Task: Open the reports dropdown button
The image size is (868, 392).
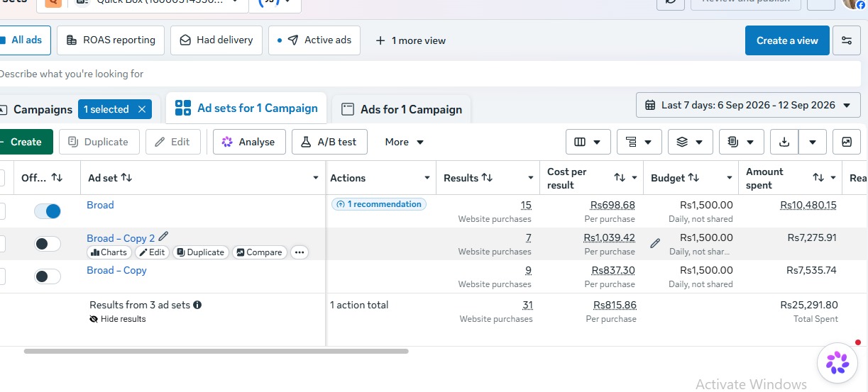Action: click(741, 142)
